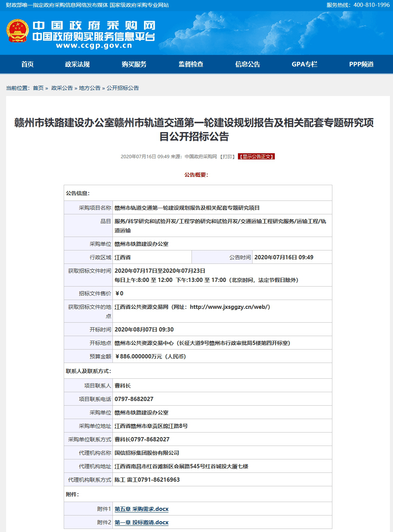
Task: Go to 购买服务 section
Action: (134, 64)
